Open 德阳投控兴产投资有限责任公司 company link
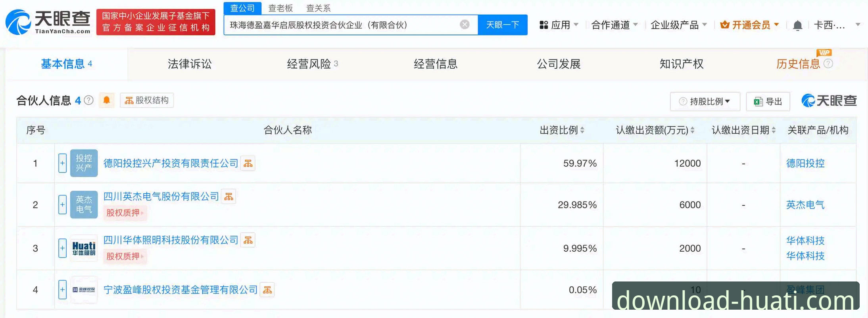The image size is (868, 318). click(171, 163)
